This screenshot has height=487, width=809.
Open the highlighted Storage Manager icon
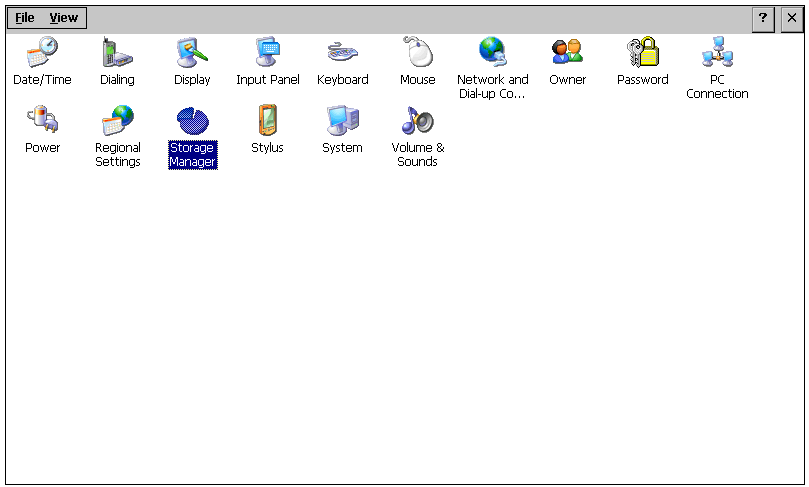(192, 121)
